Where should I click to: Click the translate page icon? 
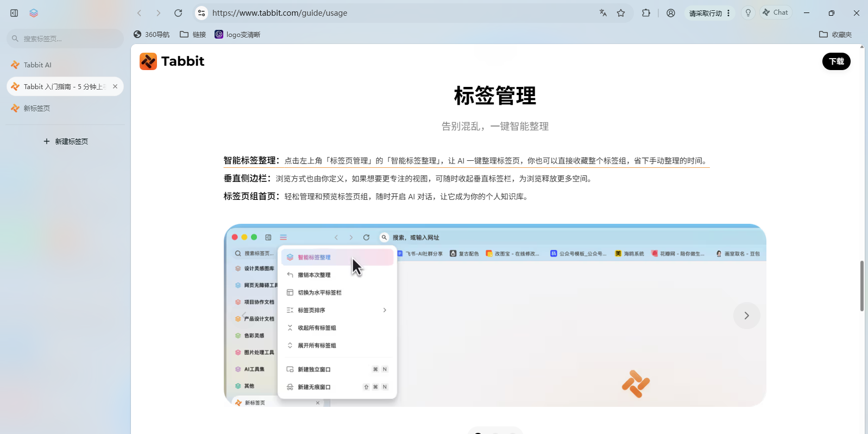coord(603,13)
